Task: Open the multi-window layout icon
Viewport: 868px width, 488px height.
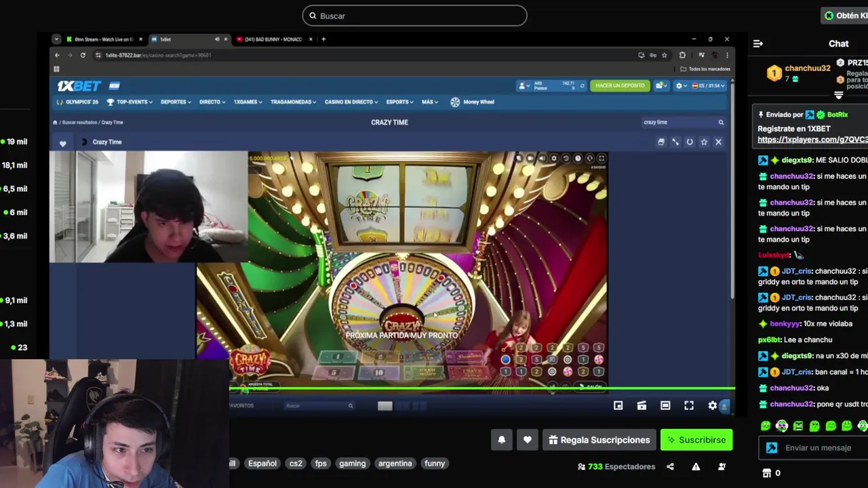Action: (x=661, y=142)
